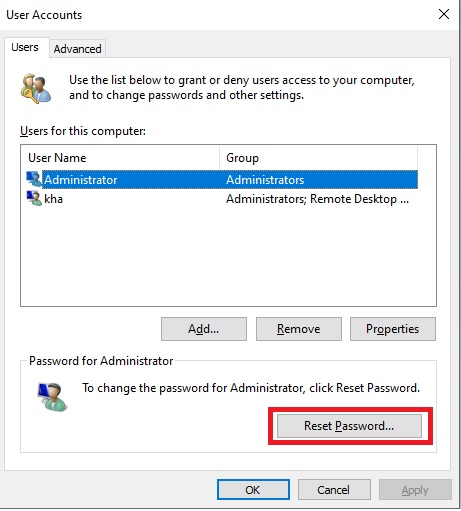Select the Users tab
The width and height of the screenshot is (461, 511).
point(25,47)
